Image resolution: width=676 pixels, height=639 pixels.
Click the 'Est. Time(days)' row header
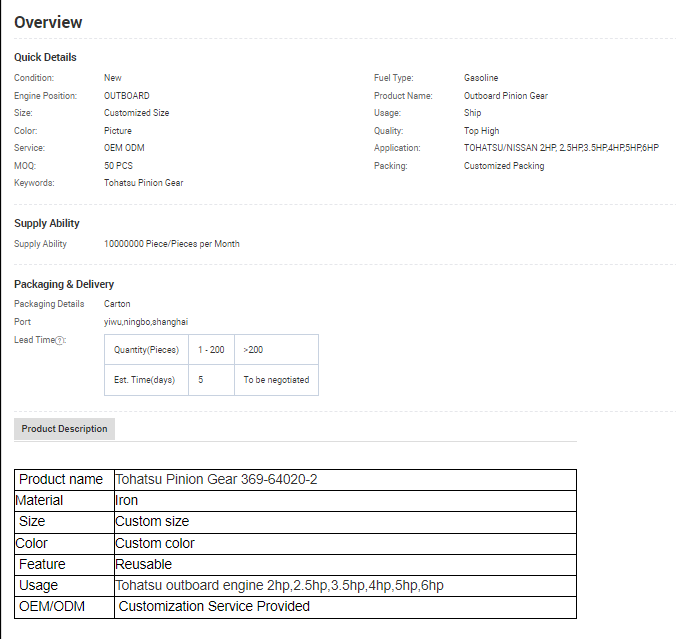[x=145, y=380]
